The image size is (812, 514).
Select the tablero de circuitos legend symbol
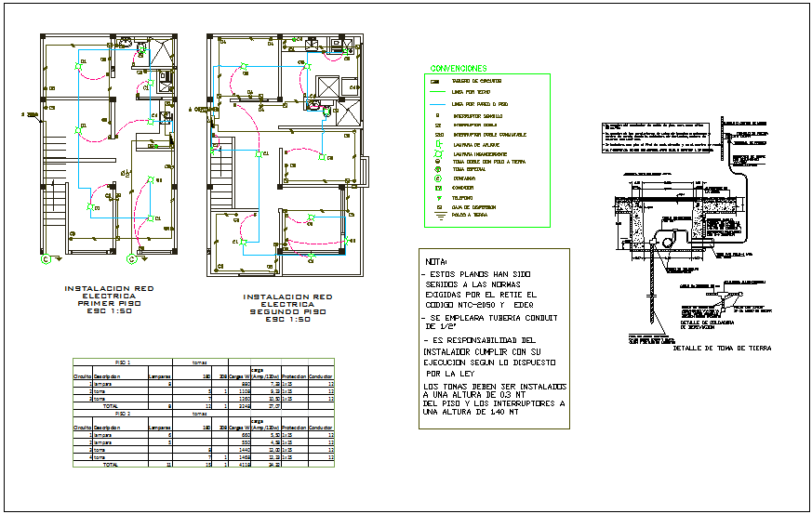pyautogui.click(x=435, y=81)
